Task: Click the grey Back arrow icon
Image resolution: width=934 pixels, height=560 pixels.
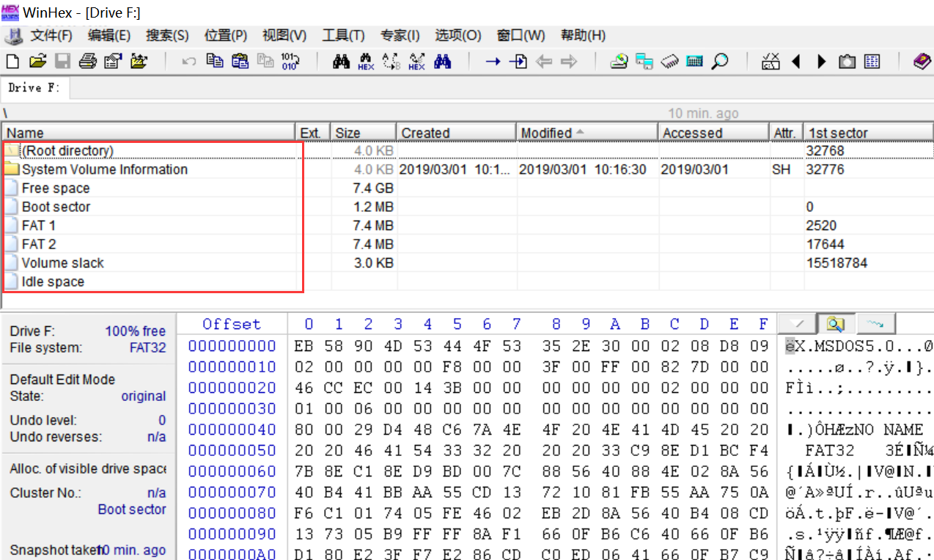Action: 543,62
